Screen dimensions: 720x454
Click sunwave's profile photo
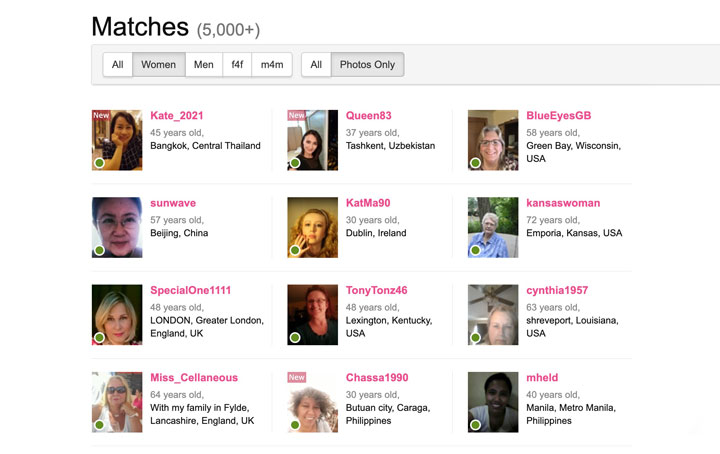click(x=117, y=227)
